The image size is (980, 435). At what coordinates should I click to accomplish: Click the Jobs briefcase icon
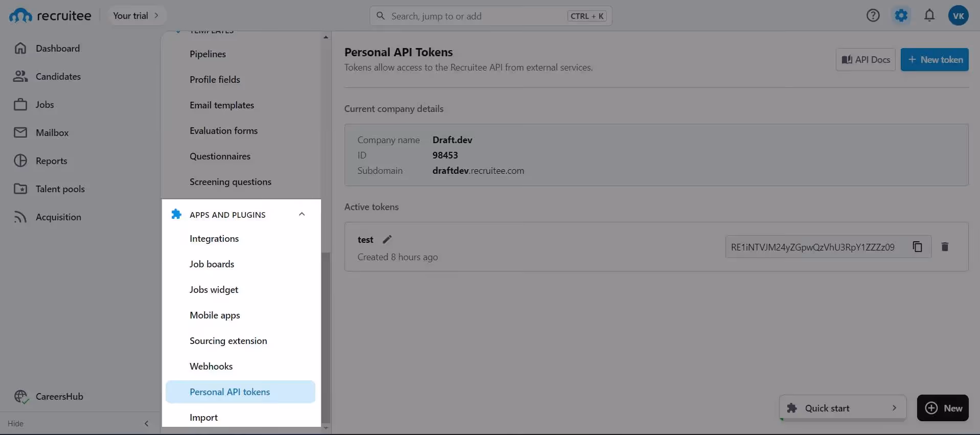pyautogui.click(x=20, y=104)
